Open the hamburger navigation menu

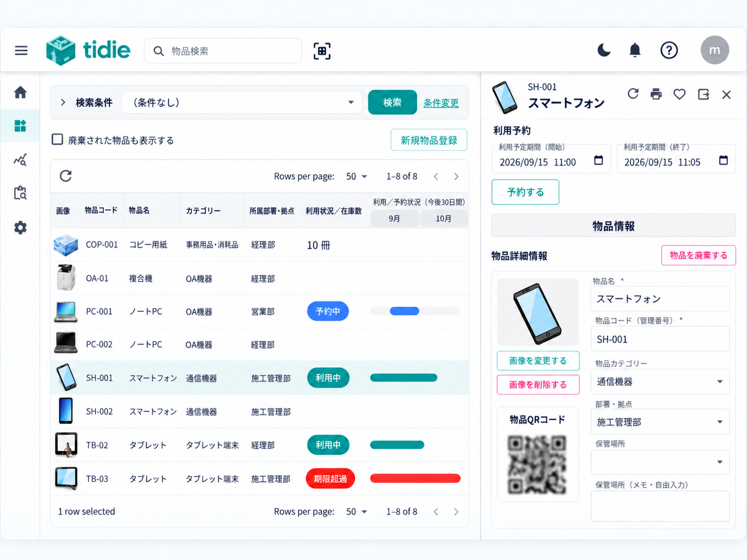coord(21,51)
